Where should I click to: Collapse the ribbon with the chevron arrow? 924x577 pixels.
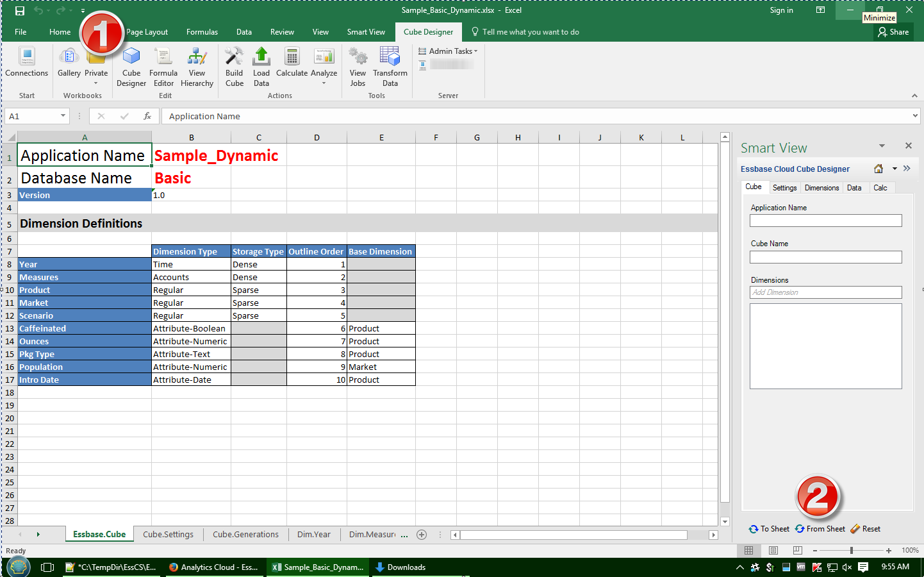(914, 96)
